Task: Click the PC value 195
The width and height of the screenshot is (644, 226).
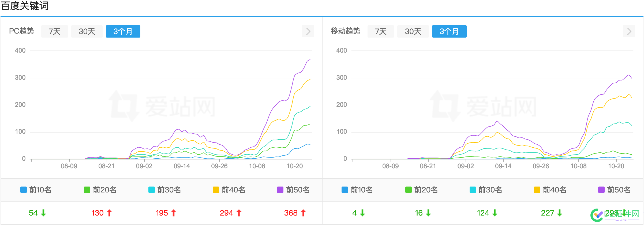Action: coord(162,213)
